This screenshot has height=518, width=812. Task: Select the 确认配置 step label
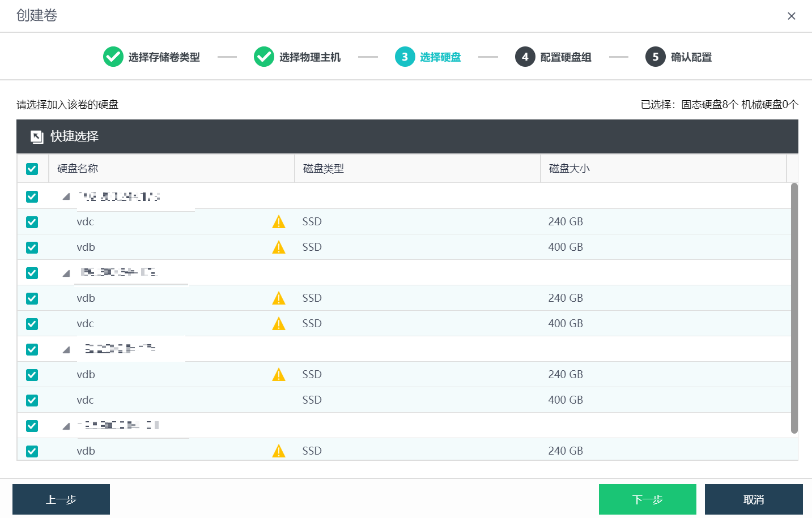coord(691,57)
